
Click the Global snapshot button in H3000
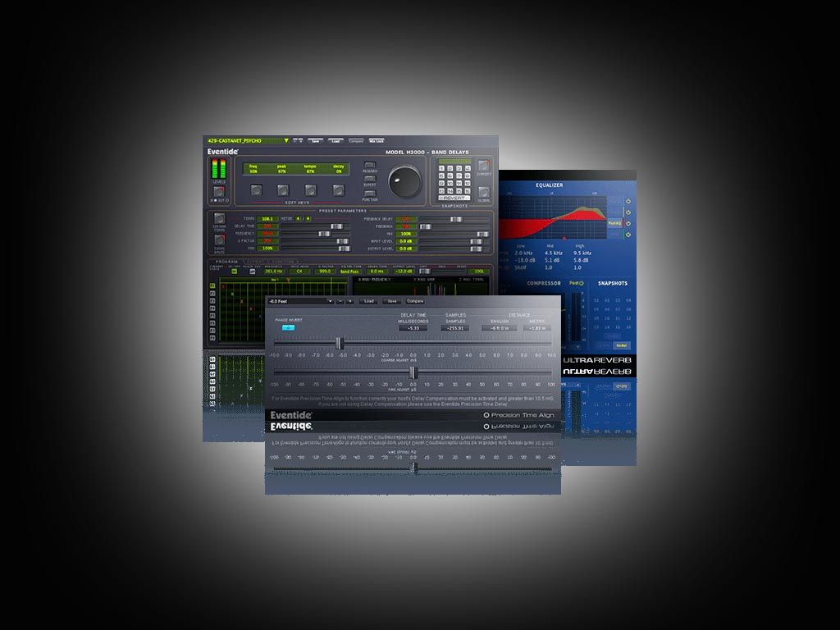[483, 192]
